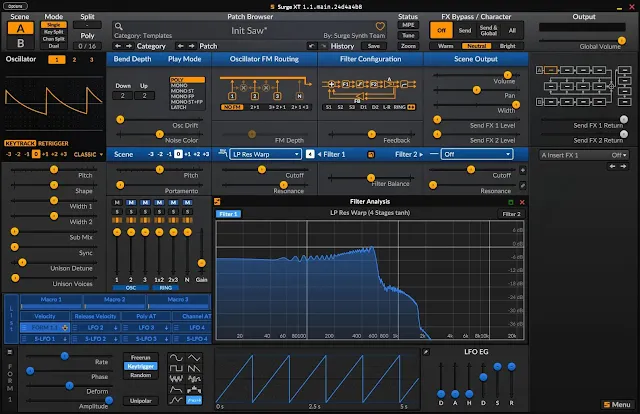Viewport: 640px width, 414px height.
Task: Select the square LFO waveform icon
Action: point(176,369)
